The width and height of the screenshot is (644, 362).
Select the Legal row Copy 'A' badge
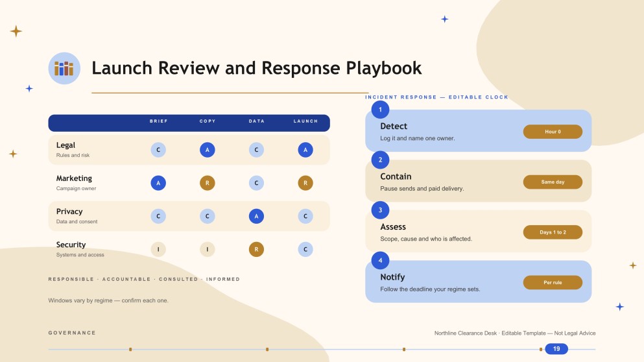pyautogui.click(x=208, y=150)
